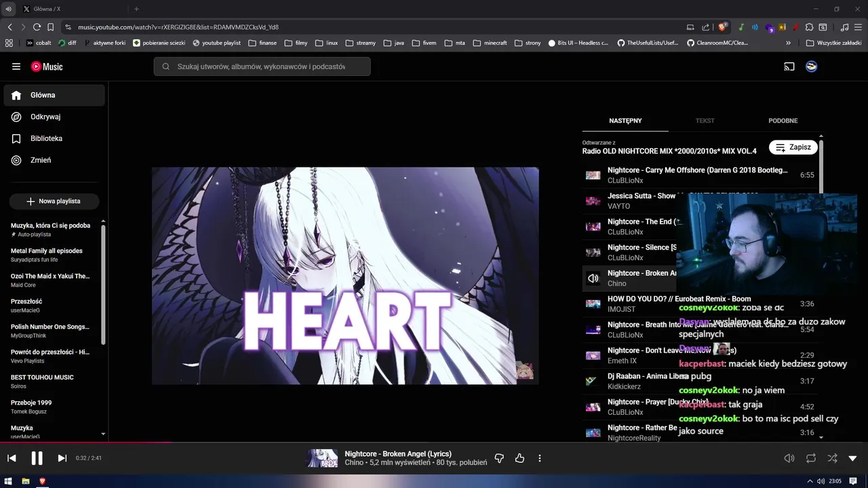Open the Przeszłość playlist
Screen dimensions: 868x488
[x=52, y=306]
